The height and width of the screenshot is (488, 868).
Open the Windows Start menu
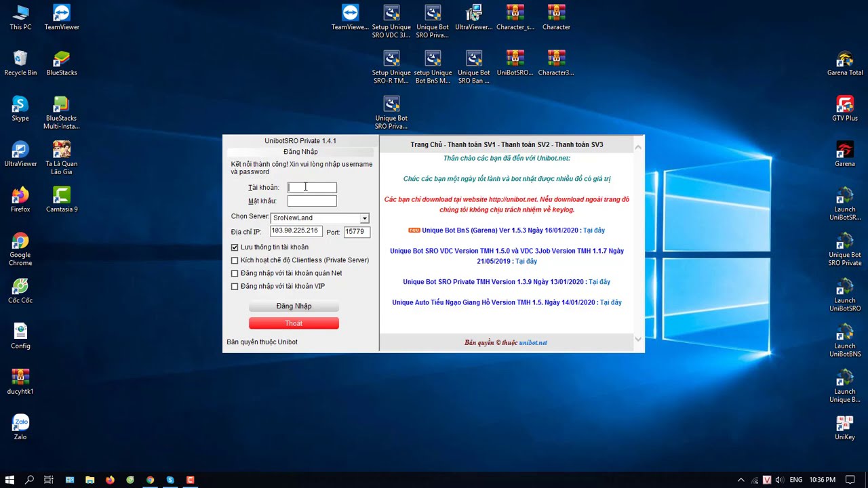pos(9,480)
